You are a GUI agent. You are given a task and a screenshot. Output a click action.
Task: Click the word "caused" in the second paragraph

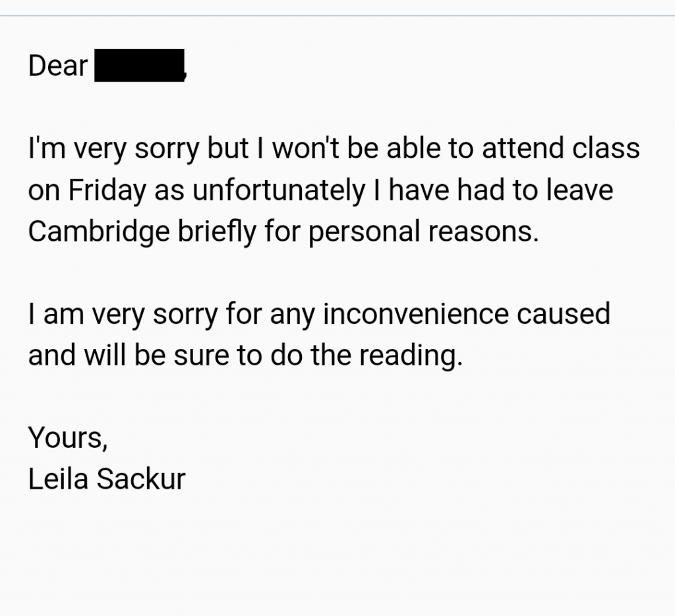pyautogui.click(x=564, y=313)
